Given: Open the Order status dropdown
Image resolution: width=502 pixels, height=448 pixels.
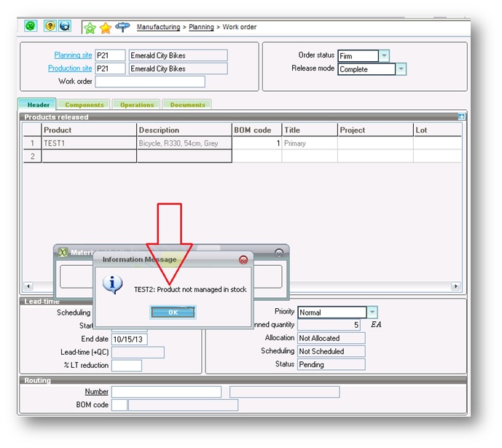Looking at the screenshot, I should coord(385,56).
